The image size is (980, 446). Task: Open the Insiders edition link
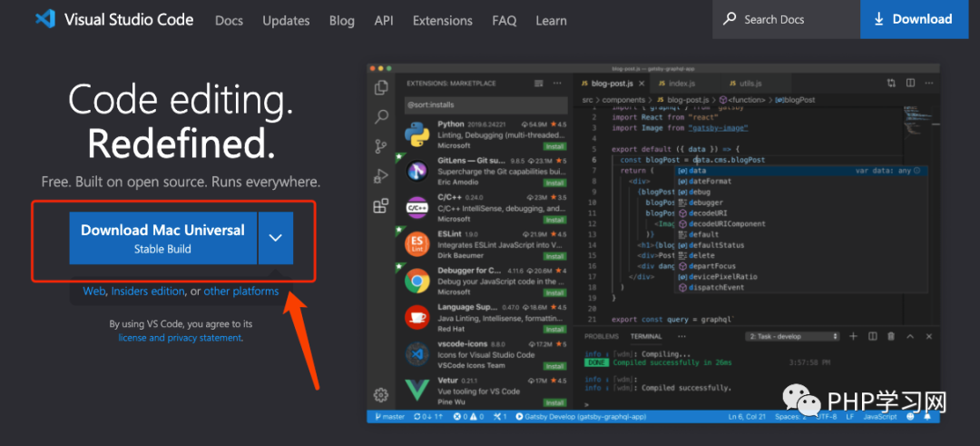[148, 292]
